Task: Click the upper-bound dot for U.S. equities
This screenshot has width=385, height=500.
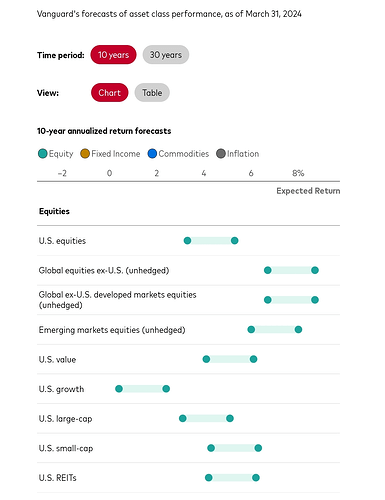Action: pyautogui.click(x=235, y=241)
